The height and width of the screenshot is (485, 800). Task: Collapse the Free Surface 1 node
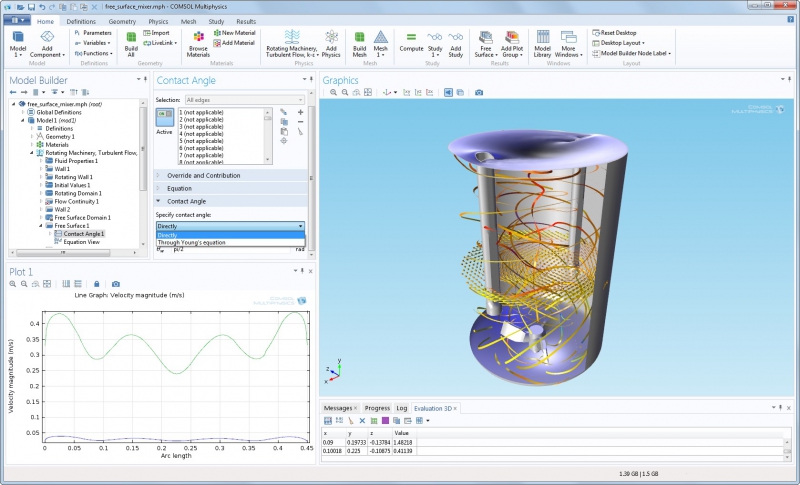click(41, 225)
